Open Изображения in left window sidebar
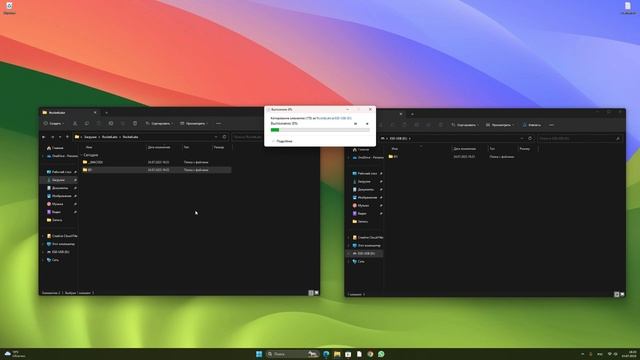Screen dimensions: 640x360 tap(59, 196)
